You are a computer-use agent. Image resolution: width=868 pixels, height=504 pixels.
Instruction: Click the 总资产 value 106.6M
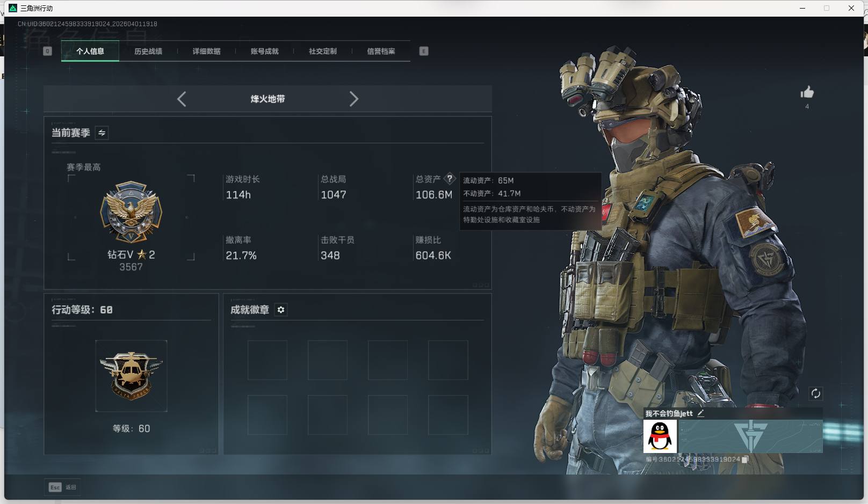pos(434,195)
